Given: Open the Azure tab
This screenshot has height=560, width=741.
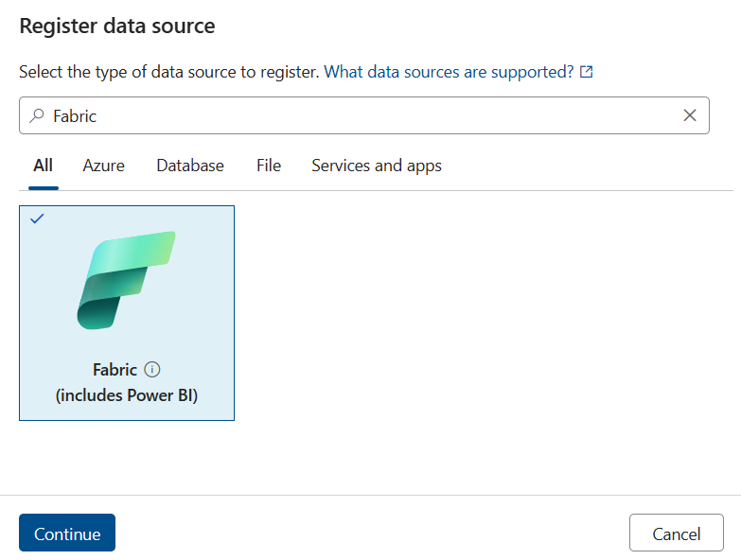Looking at the screenshot, I should tap(103, 166).
